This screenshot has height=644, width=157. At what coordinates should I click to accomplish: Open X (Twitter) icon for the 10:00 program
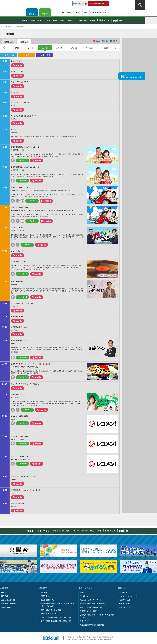pos(18,201)
